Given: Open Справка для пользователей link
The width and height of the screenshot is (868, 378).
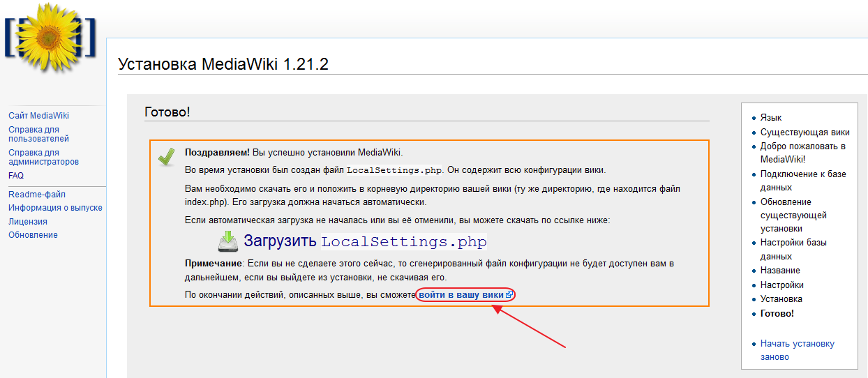Looking at the screenshot, I should (38, 134).
